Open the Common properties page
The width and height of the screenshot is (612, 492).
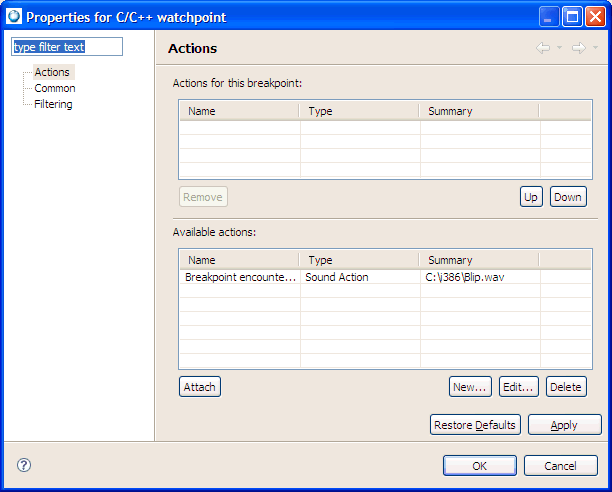55,88
